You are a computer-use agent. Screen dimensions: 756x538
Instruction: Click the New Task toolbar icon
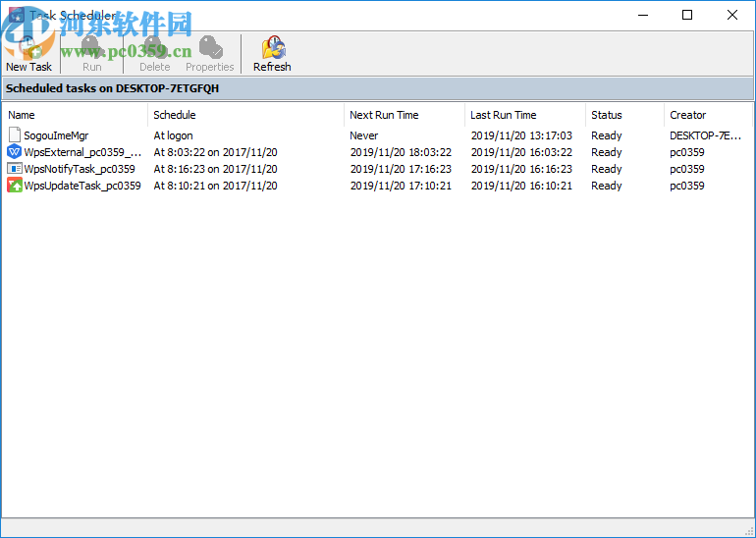(x=28, y=47)
